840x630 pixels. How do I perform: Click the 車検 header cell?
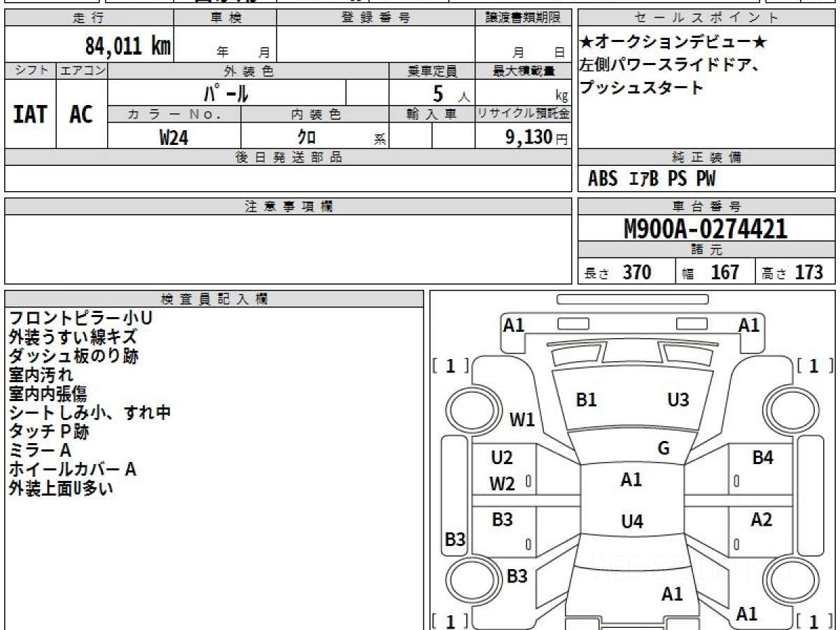point(225,18)
